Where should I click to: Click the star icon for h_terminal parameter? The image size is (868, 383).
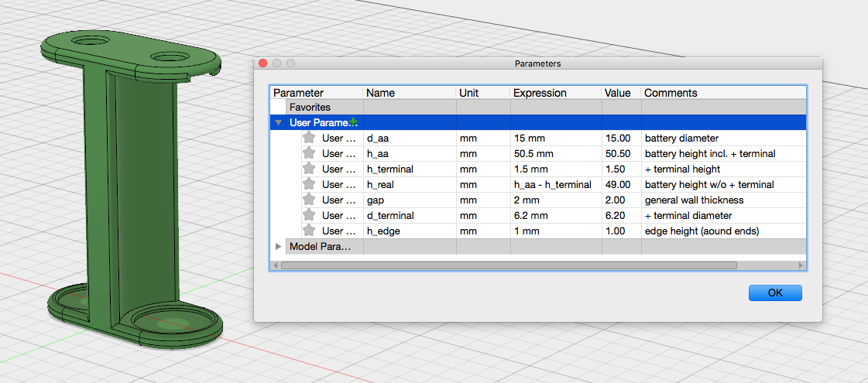click(x=310, y=169)
